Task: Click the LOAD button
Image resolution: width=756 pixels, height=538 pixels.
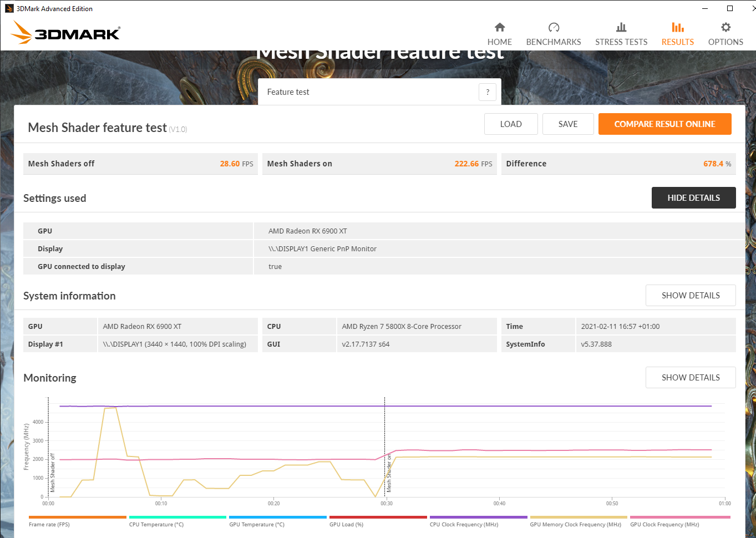Action: click(x=511, y=124)
